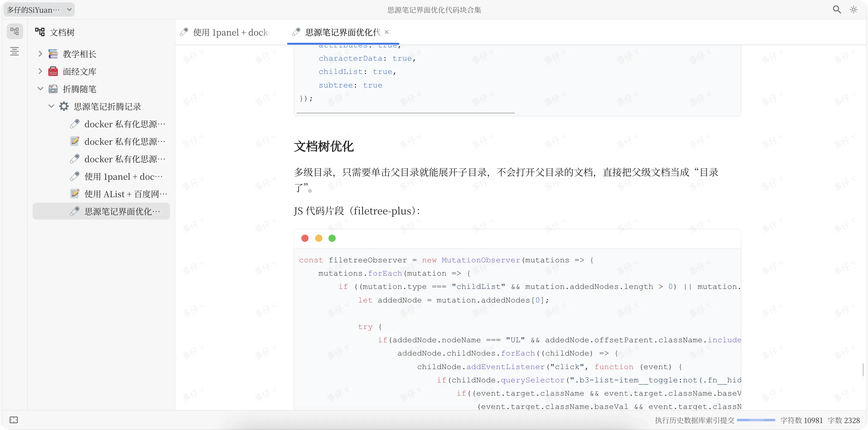The image size is (868, 430).
Task: Click the pencil icon of 使用 AList + 百度网 document
Action: click(x=75, y=194)
